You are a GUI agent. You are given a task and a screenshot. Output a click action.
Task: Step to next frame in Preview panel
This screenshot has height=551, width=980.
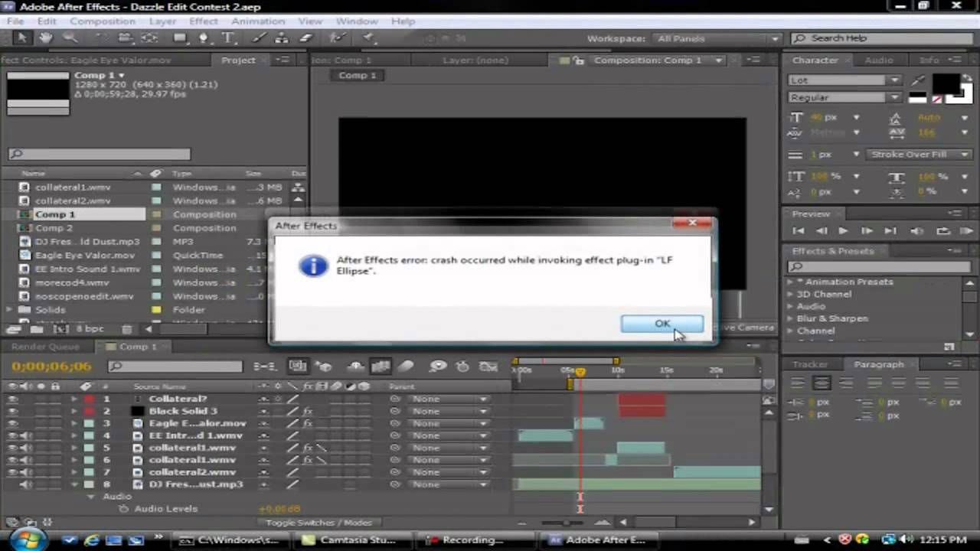[867, 230]
